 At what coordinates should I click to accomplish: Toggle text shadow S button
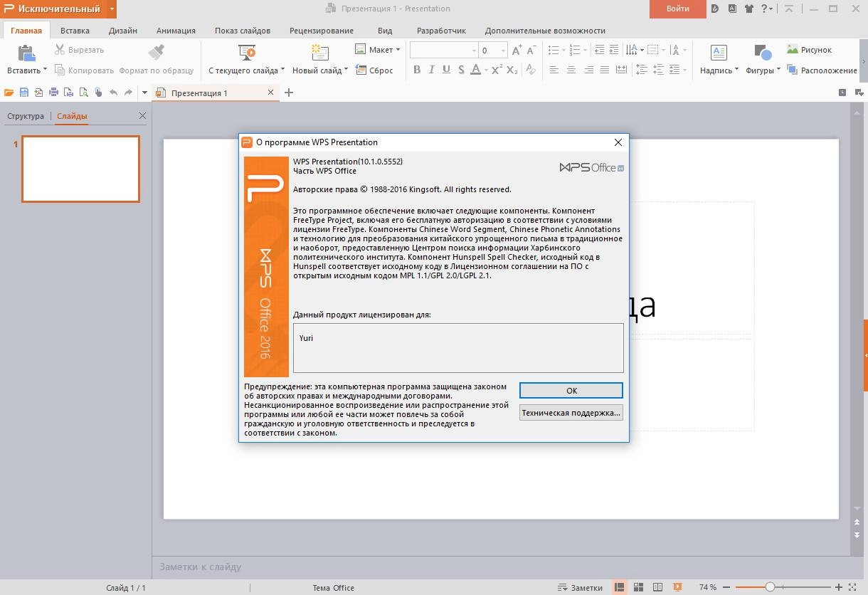pyautogui.click(x=461, y=70)
